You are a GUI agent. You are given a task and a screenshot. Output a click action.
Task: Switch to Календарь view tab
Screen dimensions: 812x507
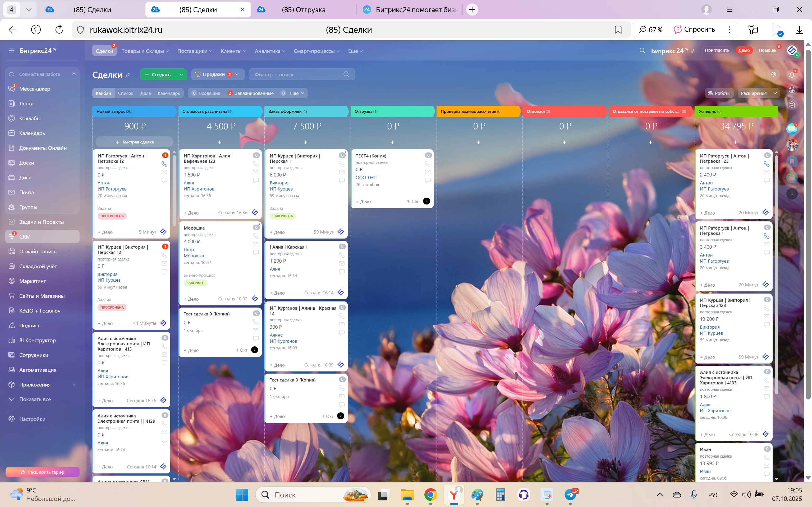169,93
